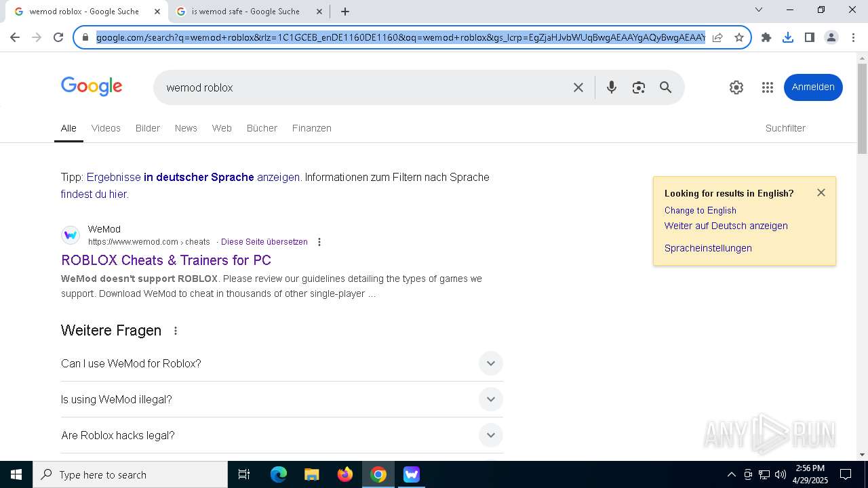Close the 'is wemod safe' tab
868x488 pixels.
pyautogui.click(x=319, y=12)
